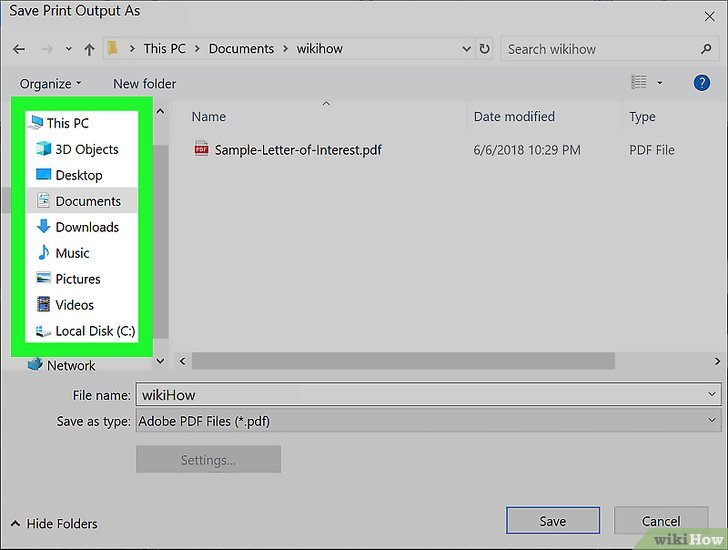Expand the File name dropdown arrow
This screenshot has width=728, height=550.
coord(712,395)
